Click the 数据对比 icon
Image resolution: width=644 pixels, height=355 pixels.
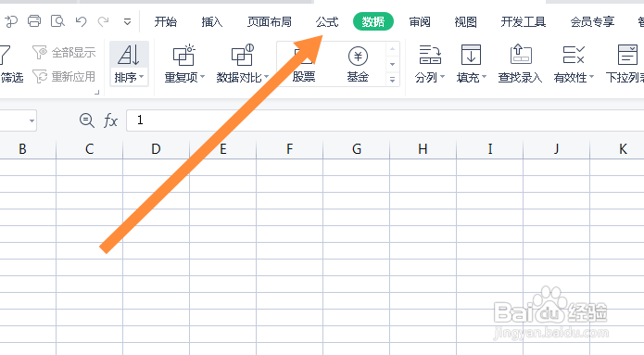[243, 55]
